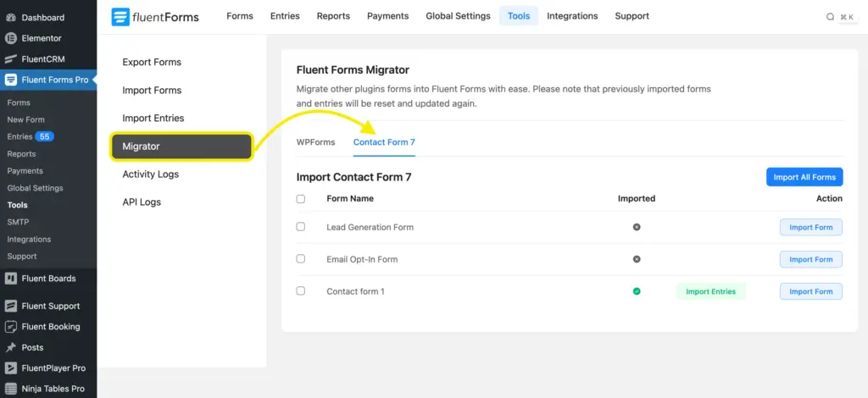Switch to the Contact Form 7 tab
The width and height of the screenshot is (868, 398).
[x=384, y=142]
